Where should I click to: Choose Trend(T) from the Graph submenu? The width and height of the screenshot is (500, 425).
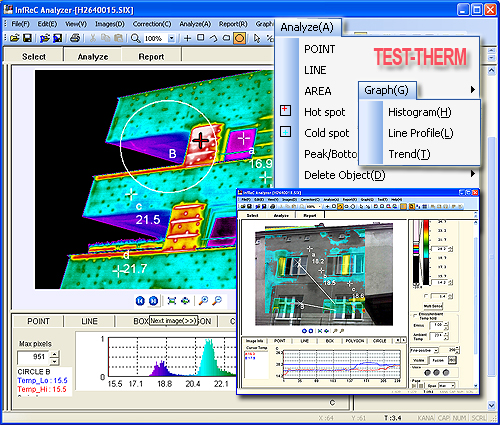(x=409, y=154)
